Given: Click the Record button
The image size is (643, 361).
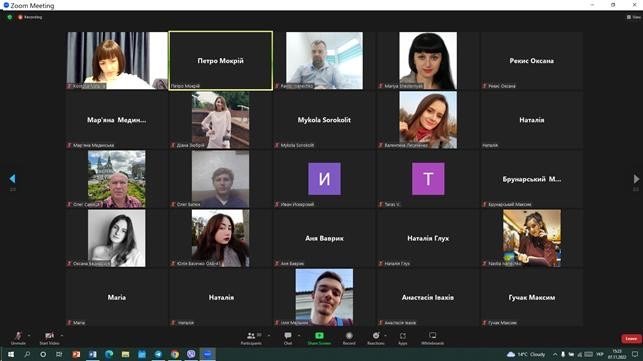Looking at the screenshot, I should (349, 338).
